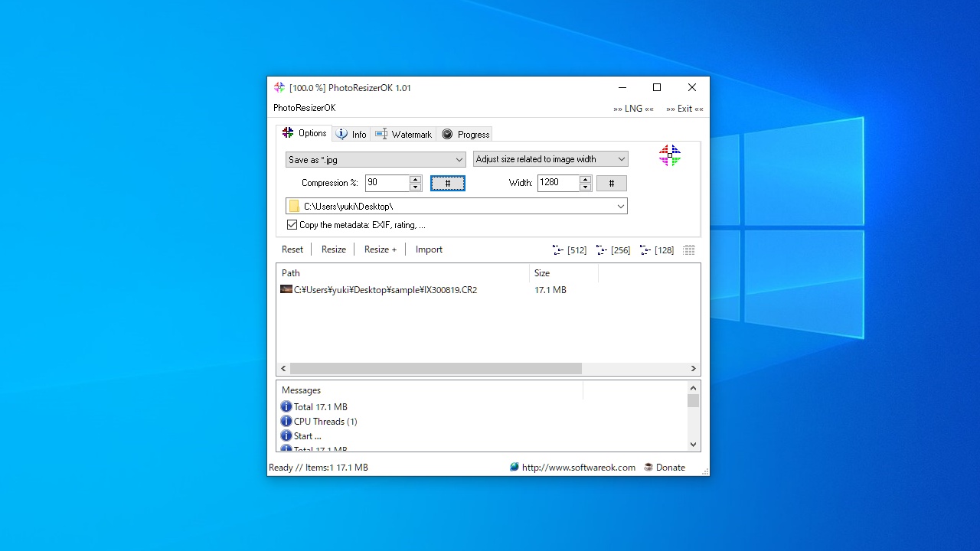Click the file list scroll left arrow
Image resolution: width=980 pixels, height=551 pixels.
coord(283,368)
